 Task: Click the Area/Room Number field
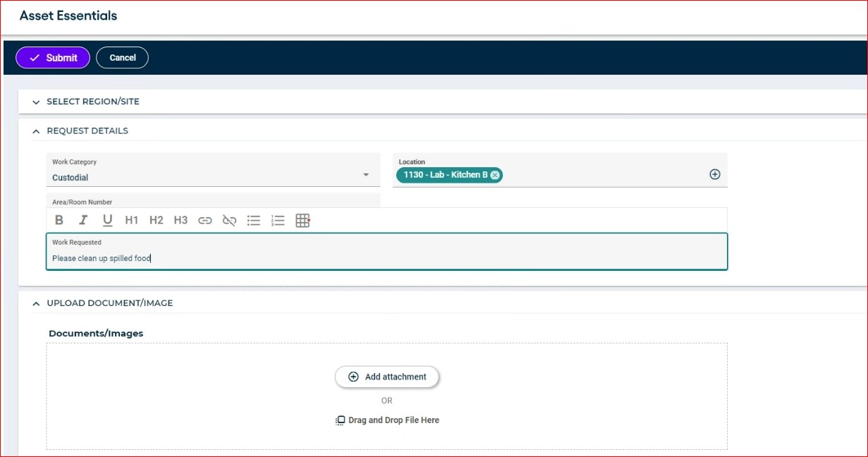[213, 202]
